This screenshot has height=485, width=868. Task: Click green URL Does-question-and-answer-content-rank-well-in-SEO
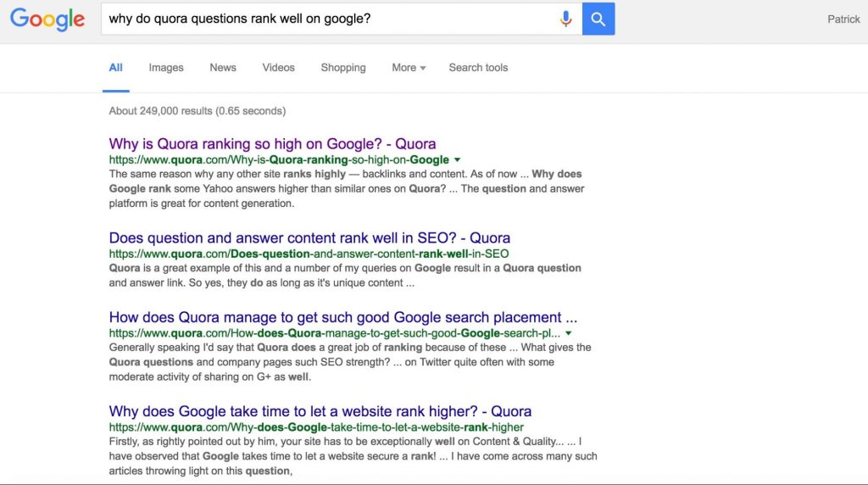[x=309, y=254]
